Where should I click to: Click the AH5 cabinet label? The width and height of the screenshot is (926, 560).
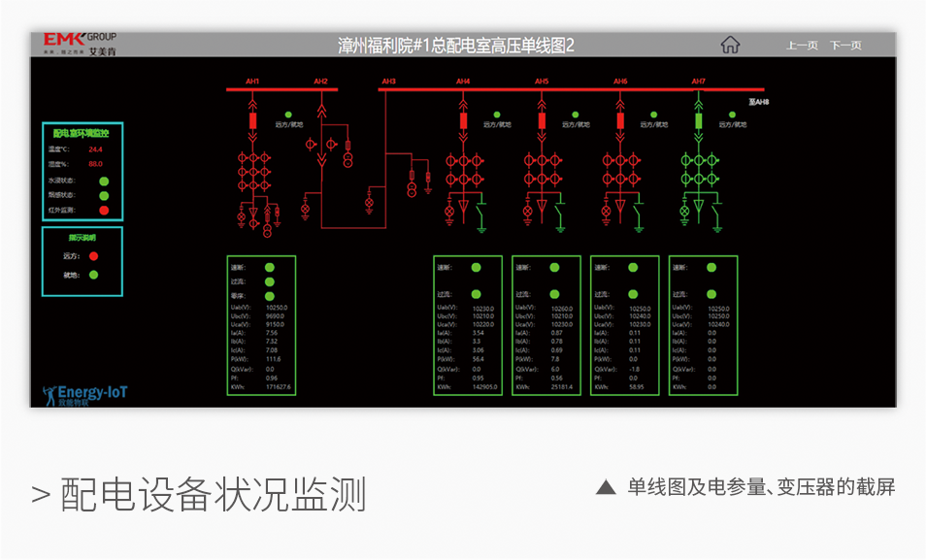point(542,82)
